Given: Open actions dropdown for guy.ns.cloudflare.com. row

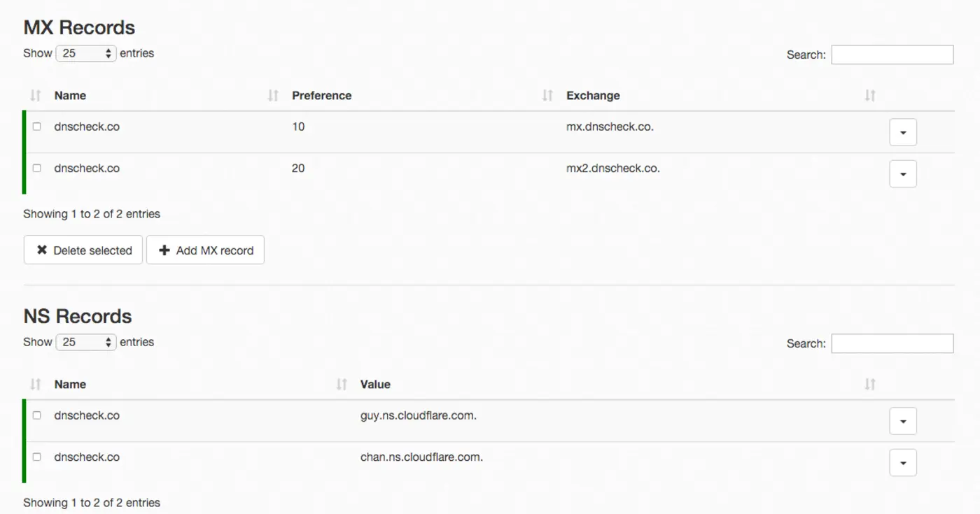Looking at the screenshot, I should (x=902, y=421).
